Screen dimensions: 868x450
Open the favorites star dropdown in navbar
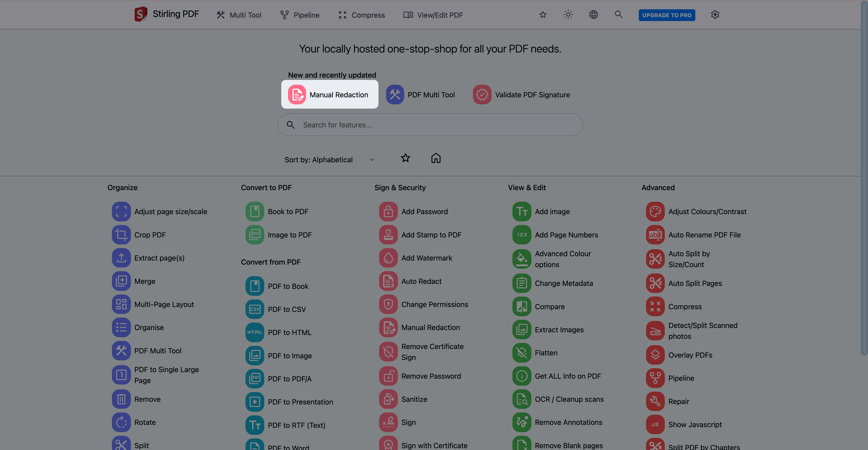tap(543, 15)
